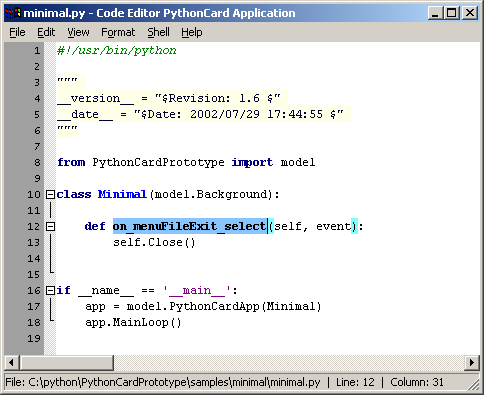
Task: Click line number 19 in the margin
Action: tap(34, 338)
